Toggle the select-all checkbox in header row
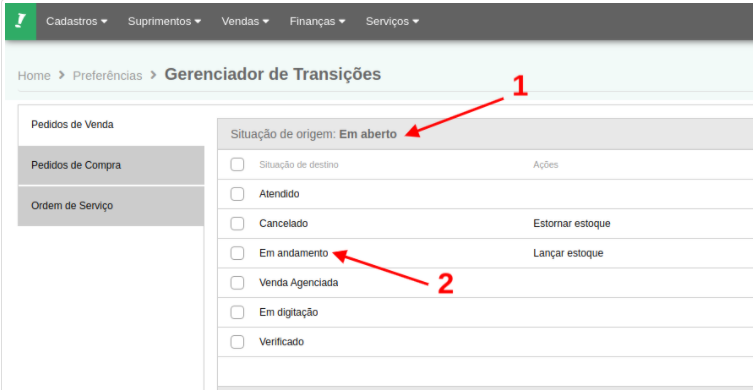The width and height of the screenshot is (753, 390). (x=237, y=165)
